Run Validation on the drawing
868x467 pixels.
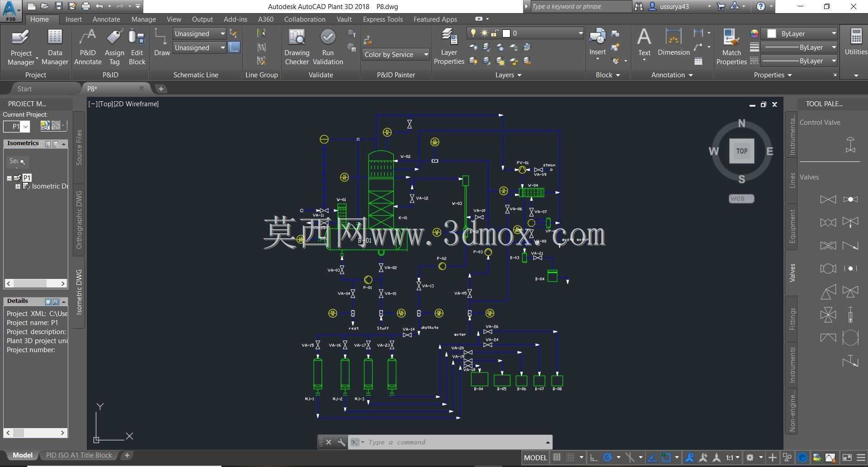pyautogui.click(x=328, y=47)
